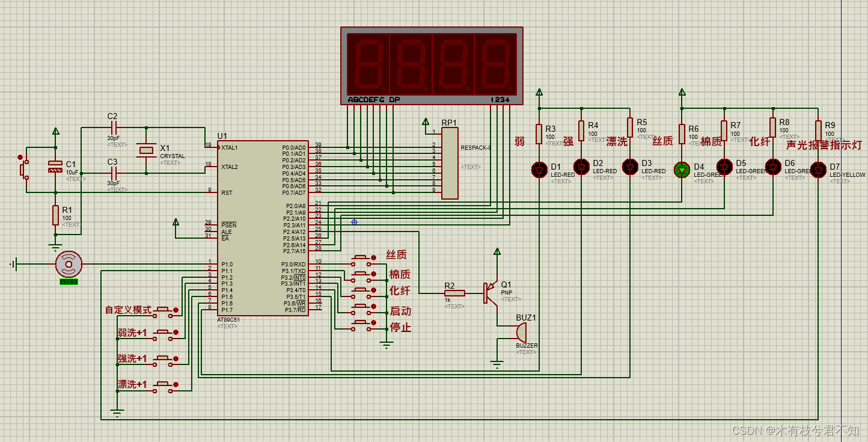Click the lit green LED D4
Image resolution: width=868 pixels, height=442 pixels.
pos(682,170)
